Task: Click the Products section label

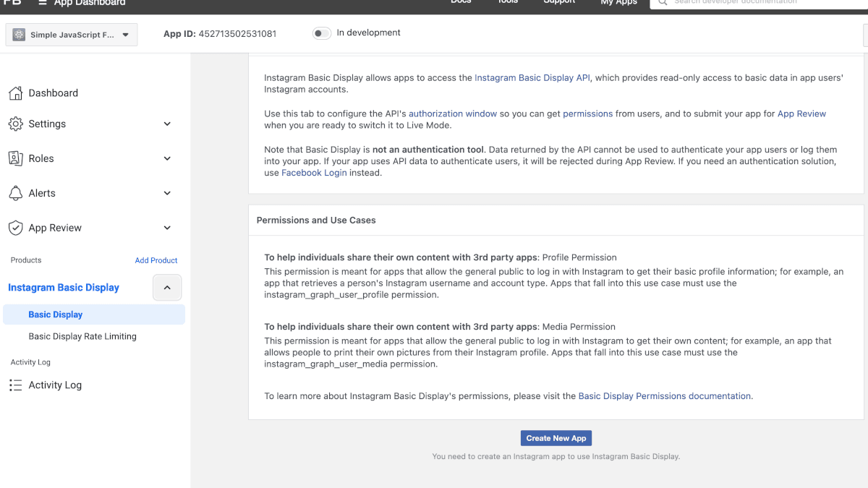Action: coord(26,260)
